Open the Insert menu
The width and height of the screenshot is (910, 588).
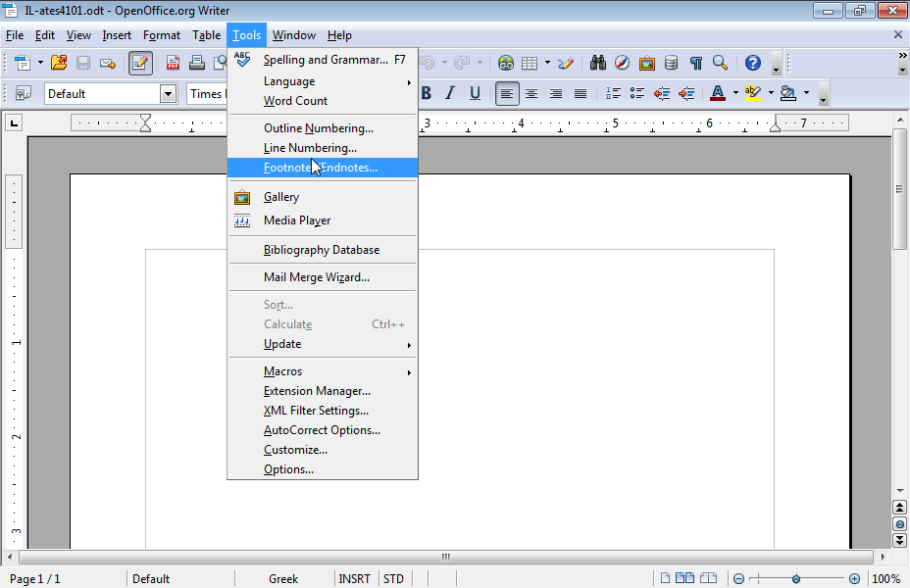(117, 35)
